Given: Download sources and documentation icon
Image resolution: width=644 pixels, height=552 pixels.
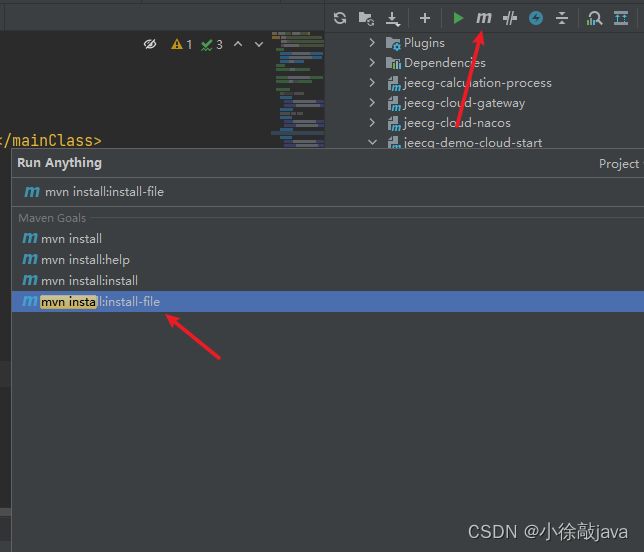Looking at the screenshot, I should (x=393, y=18).
